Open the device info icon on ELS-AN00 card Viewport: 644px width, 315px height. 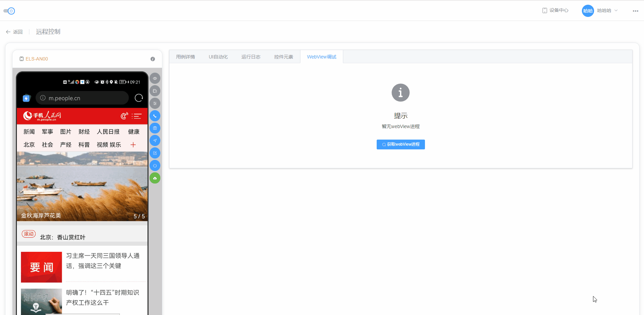(153, 59)
